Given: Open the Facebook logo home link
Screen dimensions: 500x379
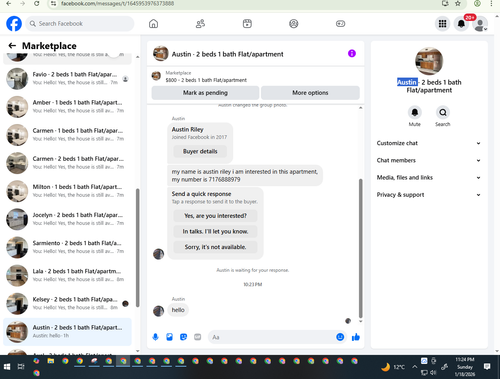Looking at the screenshot, I should 14,24.
